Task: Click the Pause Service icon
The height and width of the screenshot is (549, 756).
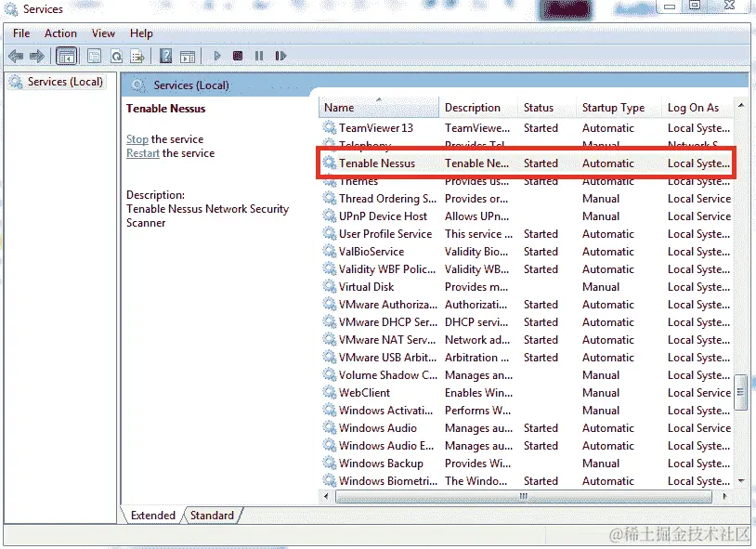Action: click(x=259, y=56)
